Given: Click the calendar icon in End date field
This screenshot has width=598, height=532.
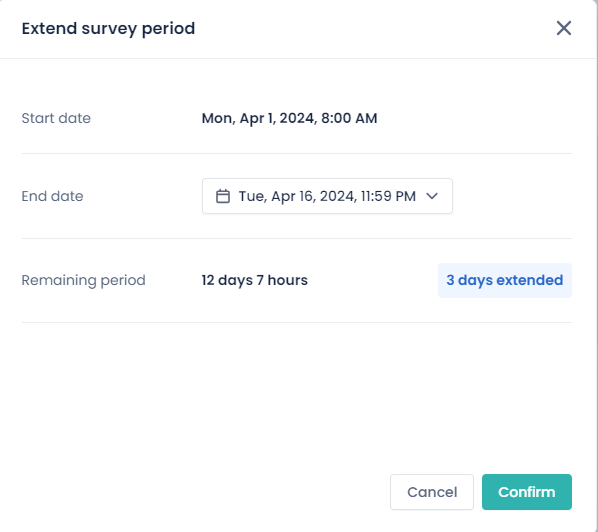Looking at the screenshot, I should (x=223, y=196).
